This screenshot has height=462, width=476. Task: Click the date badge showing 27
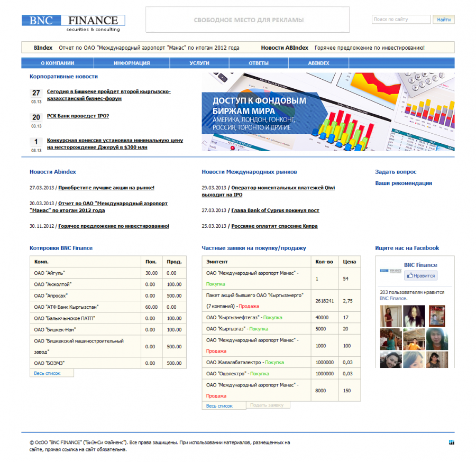point(36,93)
